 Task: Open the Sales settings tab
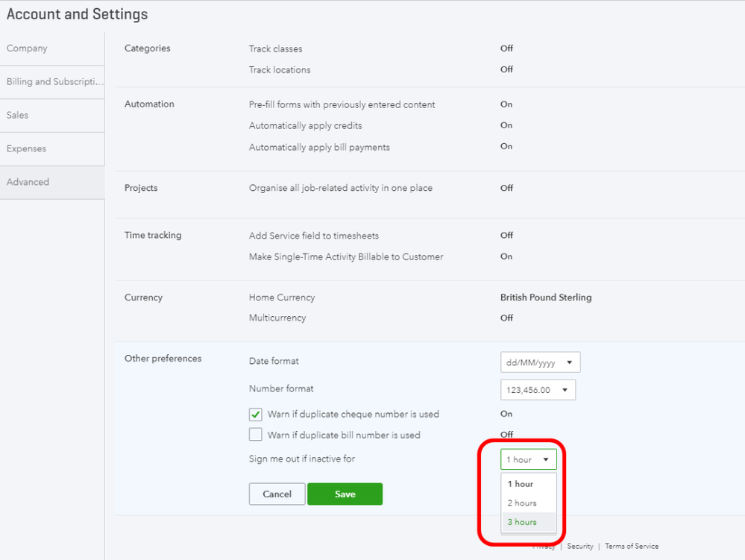[x=18, y=116]
